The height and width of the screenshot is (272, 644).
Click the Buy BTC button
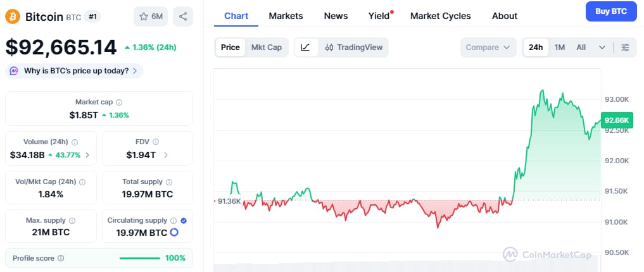pyautogui.click(x=610, y=11)
